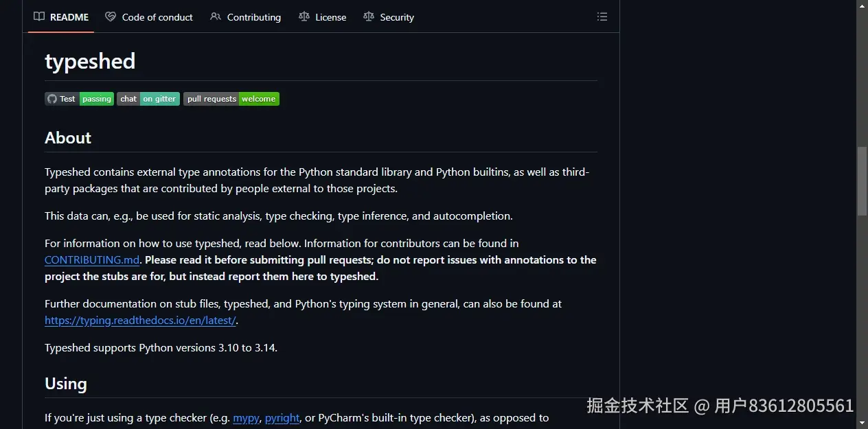Click the Test passing badge
The height and width of the screenshot is (429, 868).
(x=79, y=99)
